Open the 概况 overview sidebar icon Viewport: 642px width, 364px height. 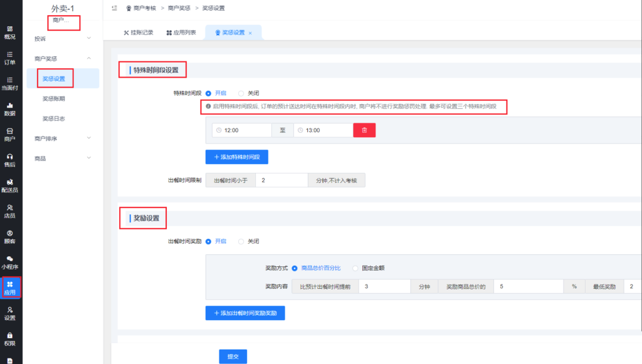(x=10, y=33)
